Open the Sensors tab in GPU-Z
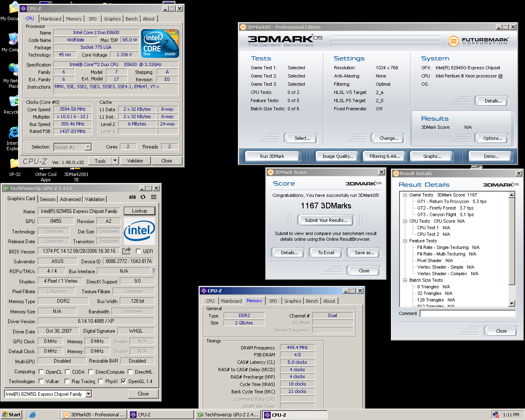The height and width of the screenshot is (420, 525). (x=48, y=199)
